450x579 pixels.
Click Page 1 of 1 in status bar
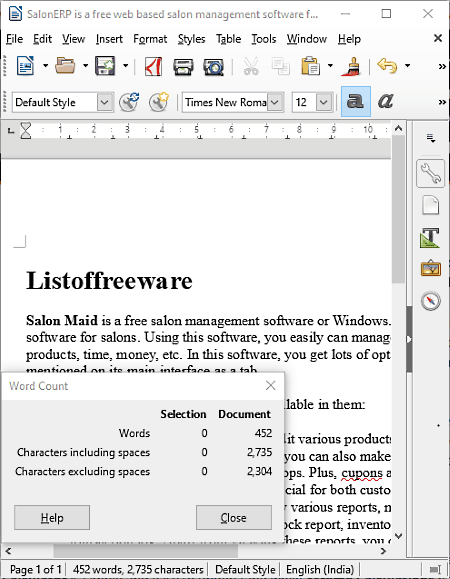pyautogui.click(x=35, y=569)
